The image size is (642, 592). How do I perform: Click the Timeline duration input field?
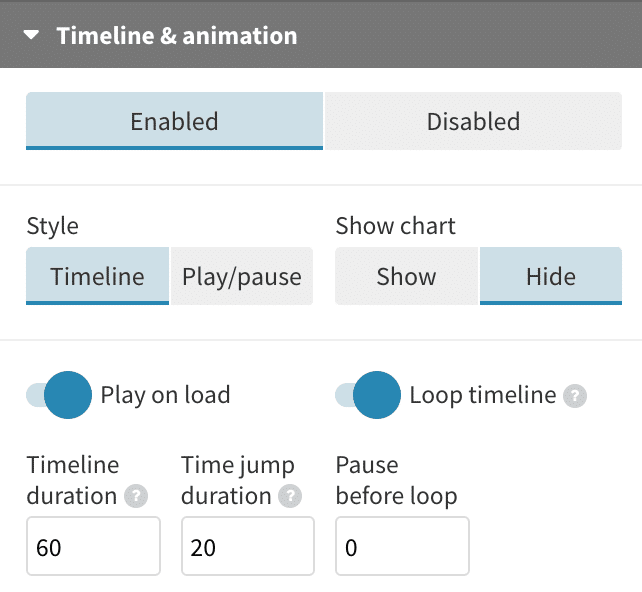tap(93, 547)
